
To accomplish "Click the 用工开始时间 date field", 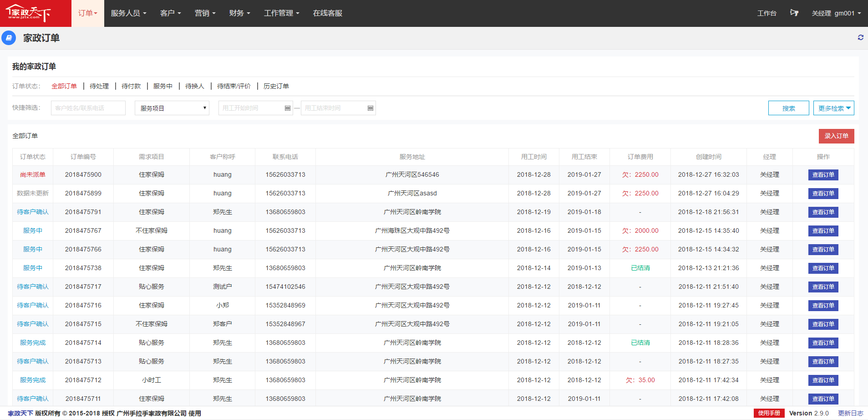I will [256, 108].
